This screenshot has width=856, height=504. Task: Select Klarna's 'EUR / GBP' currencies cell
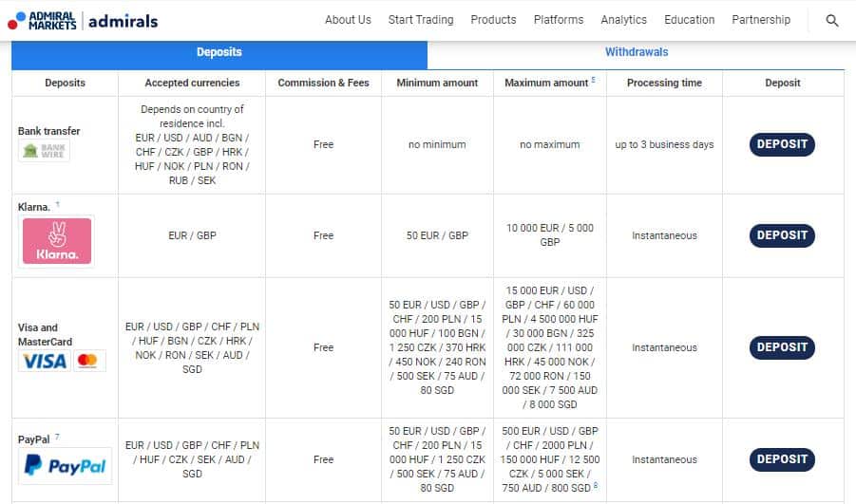click(x=192, y=235)
